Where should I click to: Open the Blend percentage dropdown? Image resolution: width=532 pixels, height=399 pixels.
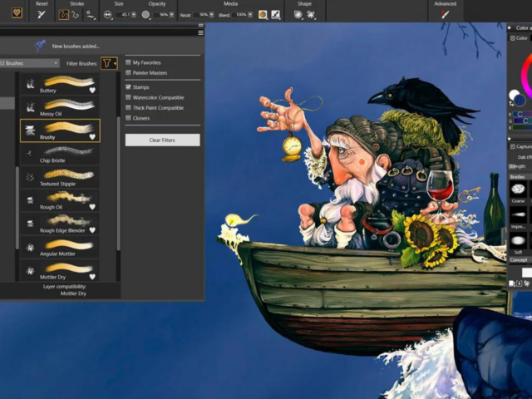point(252,15)
